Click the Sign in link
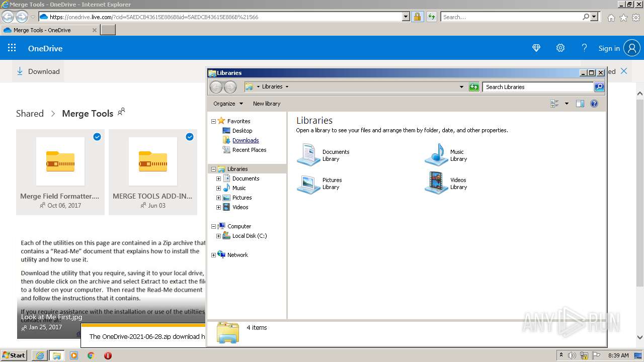 click(x=609, y=48)
